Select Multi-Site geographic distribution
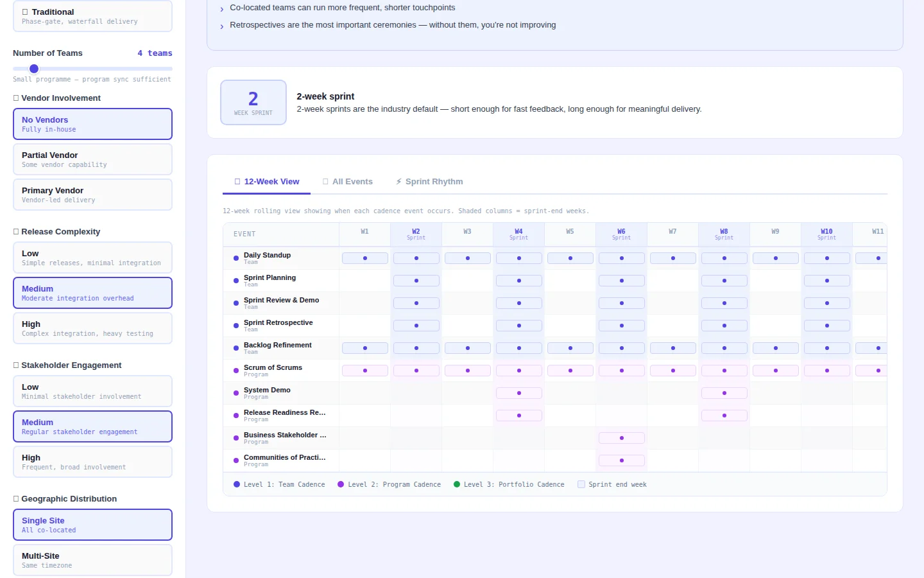924x578 pixels. click(92, 560)
